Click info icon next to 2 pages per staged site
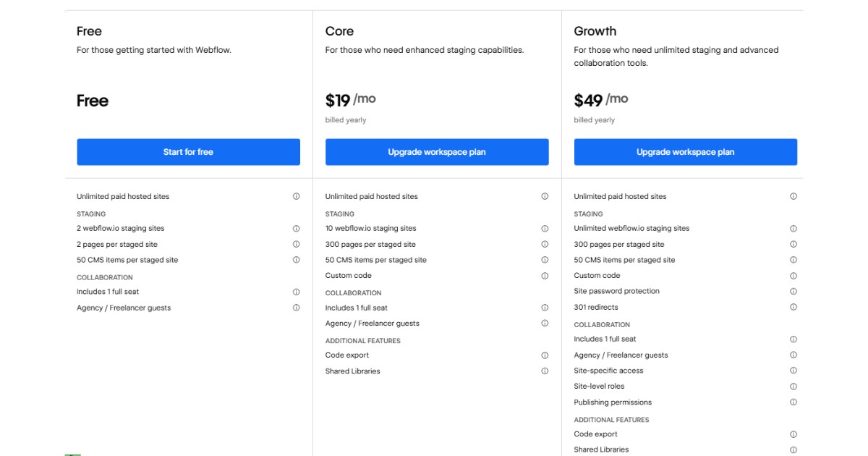The width and height of the screenshot is (868, 456). [x=296, y=245]
